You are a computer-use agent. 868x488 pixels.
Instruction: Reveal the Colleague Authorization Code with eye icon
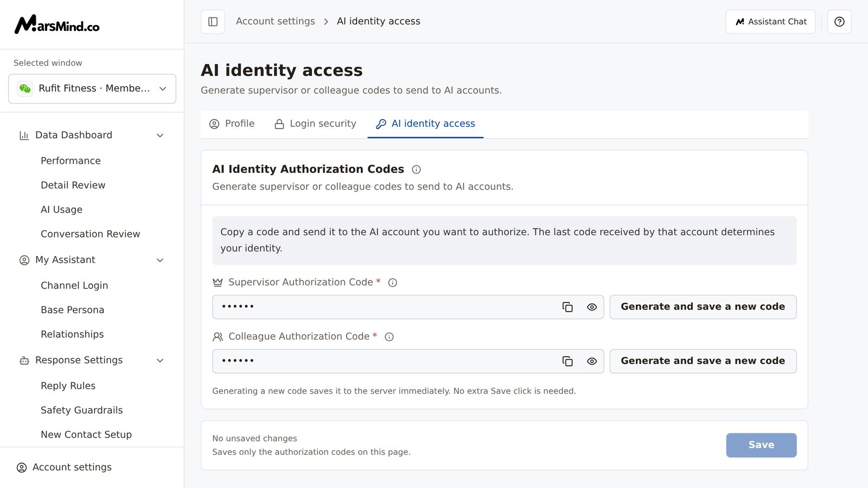[x=592, y=361]
